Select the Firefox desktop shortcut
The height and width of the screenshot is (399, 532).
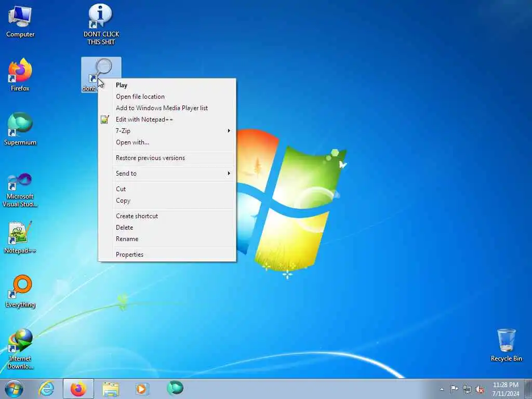20,75
